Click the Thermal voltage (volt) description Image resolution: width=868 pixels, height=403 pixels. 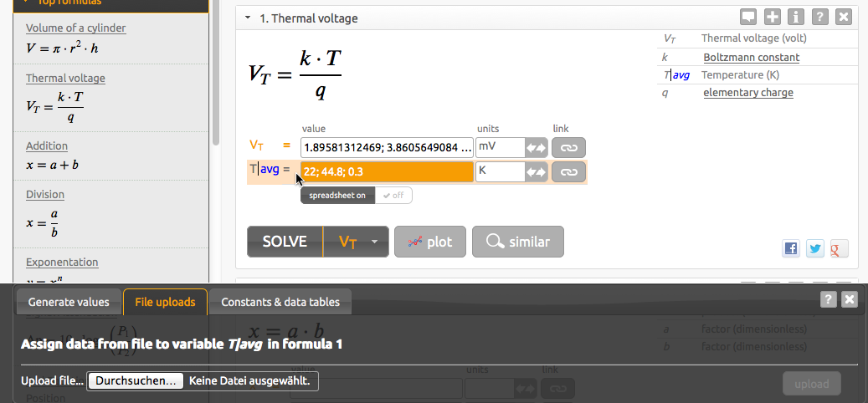coord(753,38)
